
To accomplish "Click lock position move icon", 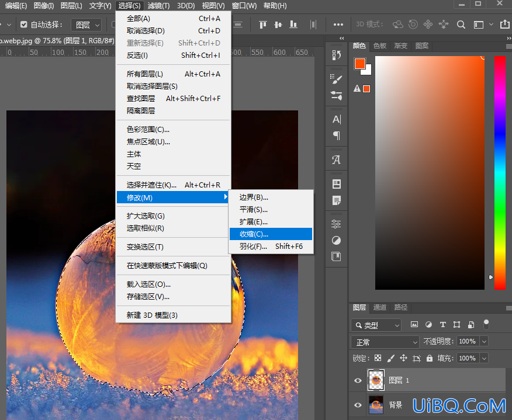I will click(x=404, y=358).
